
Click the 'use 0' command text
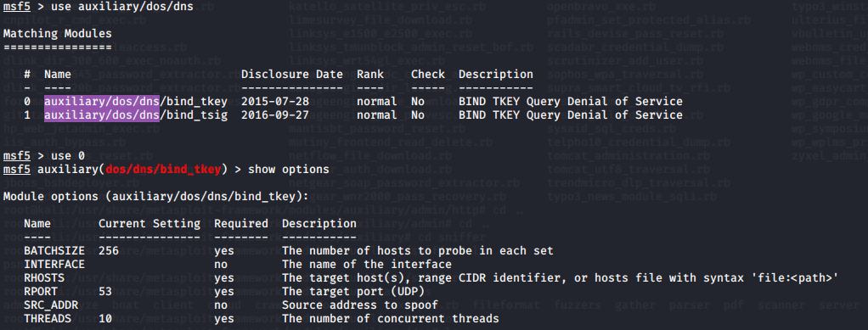(68, 155)
